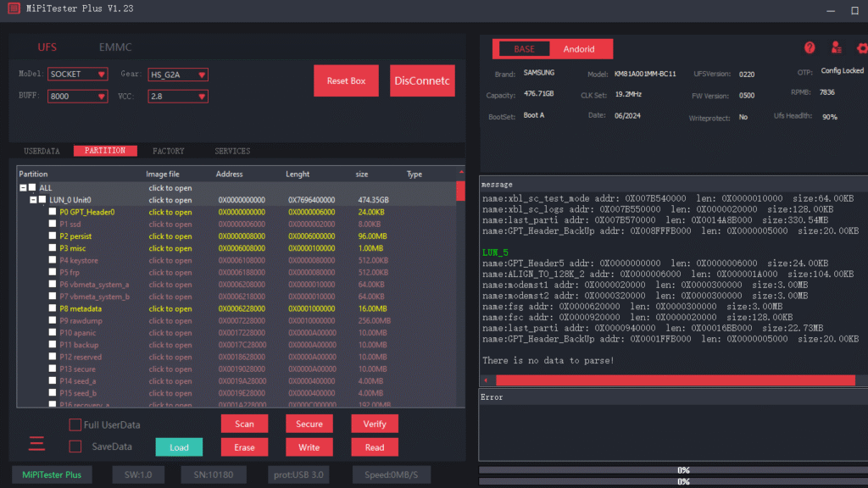The height and width of the screenshot is (488, 868).
Task: Click the lower 0% progress bar
Action: coord(673,481)
